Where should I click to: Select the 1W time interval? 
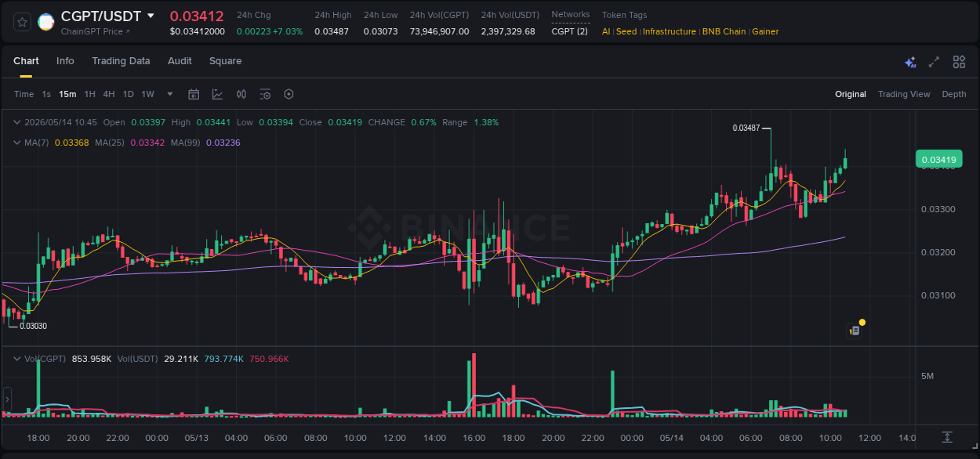[147, 94]
